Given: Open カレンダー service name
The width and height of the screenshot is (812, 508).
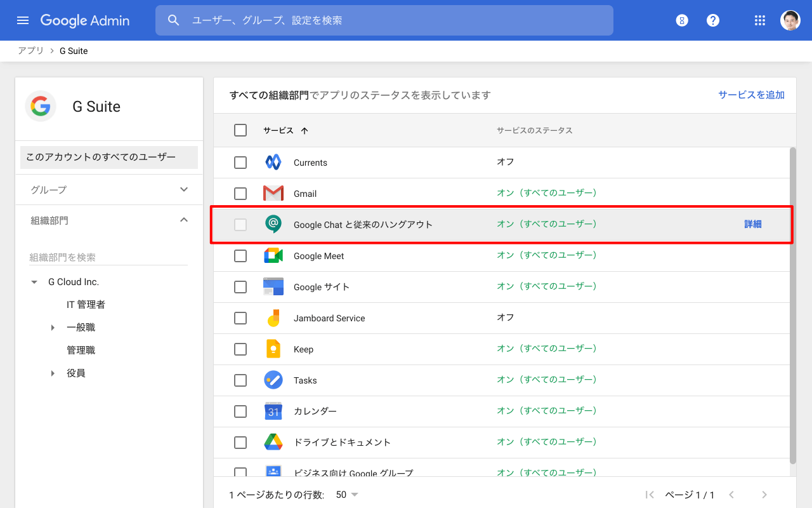Looking at the screenshot, I should coord(315,411).
